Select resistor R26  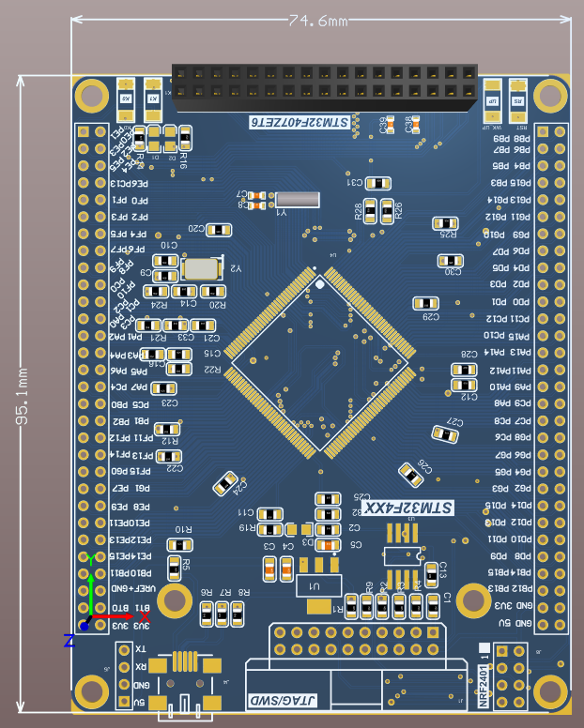(x=388, y=211)
